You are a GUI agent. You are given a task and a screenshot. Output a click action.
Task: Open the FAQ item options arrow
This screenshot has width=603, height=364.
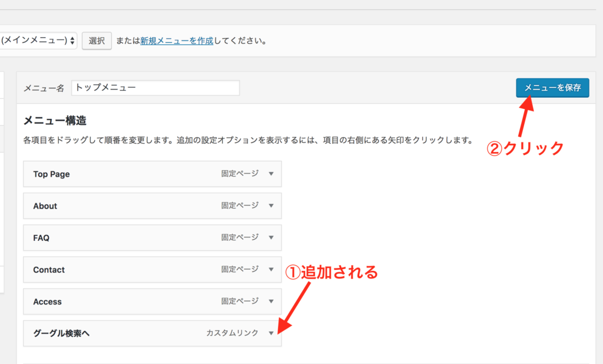click(271, 238)
